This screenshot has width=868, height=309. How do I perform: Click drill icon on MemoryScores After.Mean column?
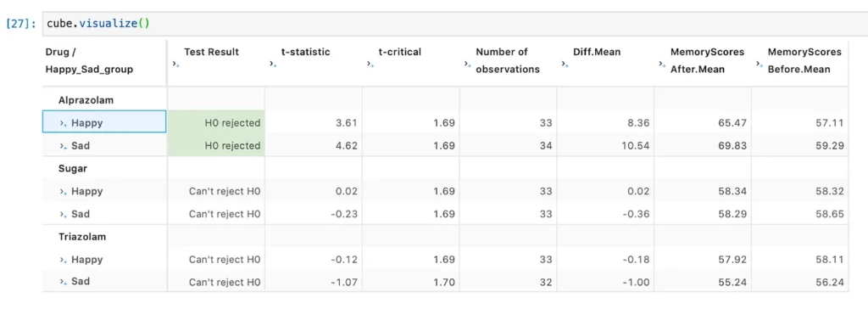point(662,64)
